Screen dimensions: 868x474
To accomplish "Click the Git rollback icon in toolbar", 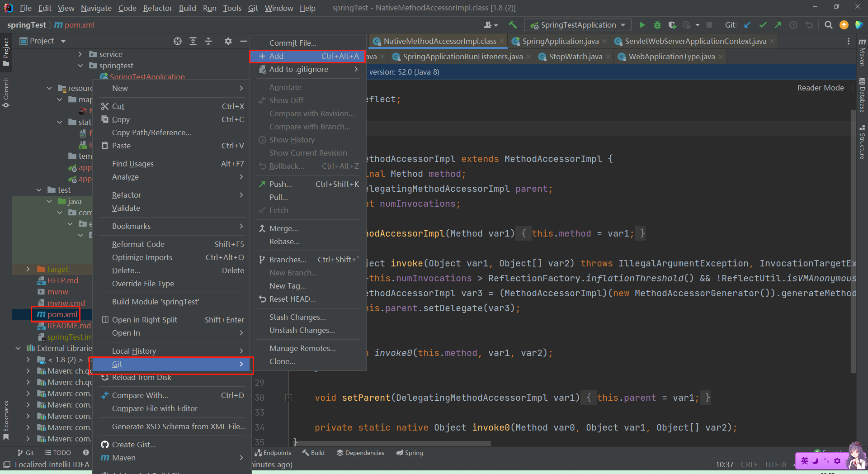I will point(809,25).
